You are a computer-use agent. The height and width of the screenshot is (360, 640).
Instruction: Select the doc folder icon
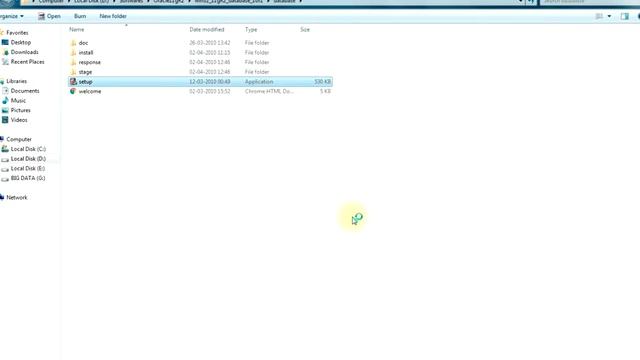tap(73, 43)
